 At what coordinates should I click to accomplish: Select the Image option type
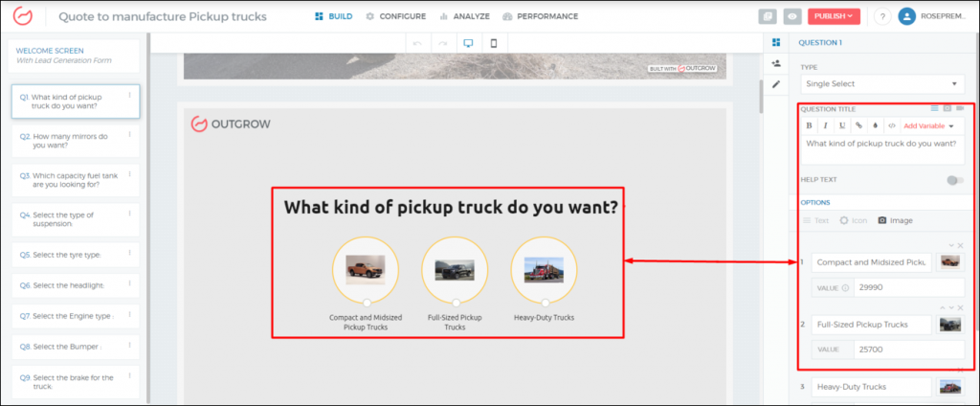pos(895,220)
